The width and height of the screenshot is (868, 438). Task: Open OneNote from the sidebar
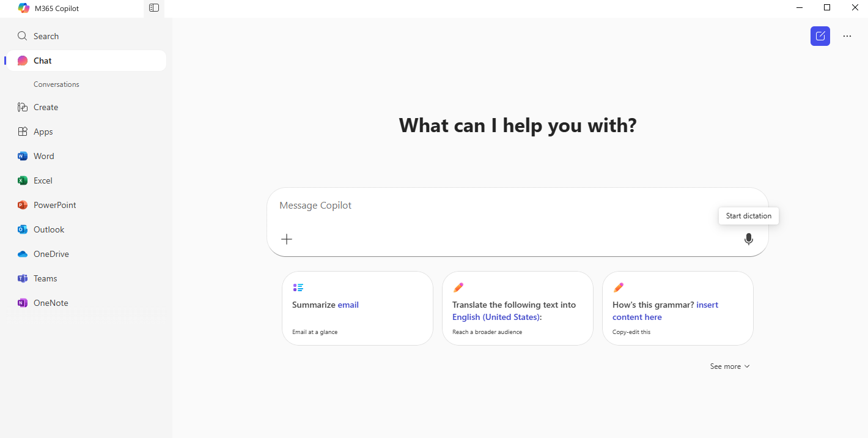coord(51,303)
